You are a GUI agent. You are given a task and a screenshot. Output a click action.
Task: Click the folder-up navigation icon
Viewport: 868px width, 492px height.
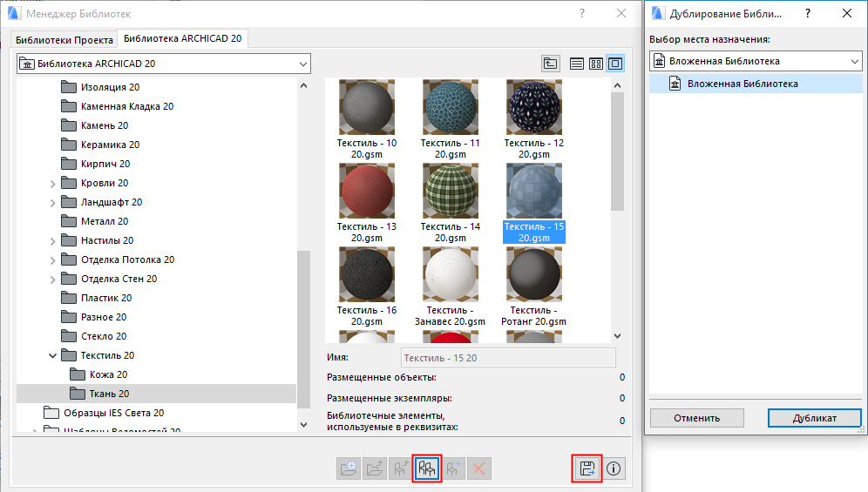click(550, 64)
